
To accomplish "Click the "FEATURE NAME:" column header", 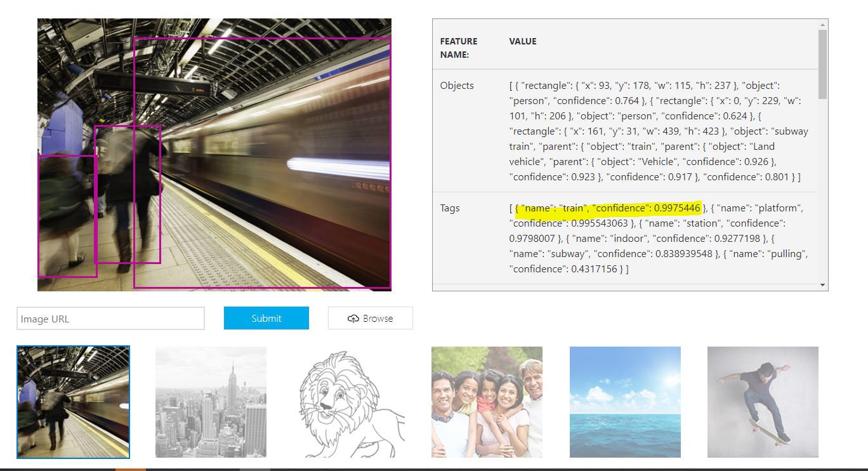I will tap(459, 48).
